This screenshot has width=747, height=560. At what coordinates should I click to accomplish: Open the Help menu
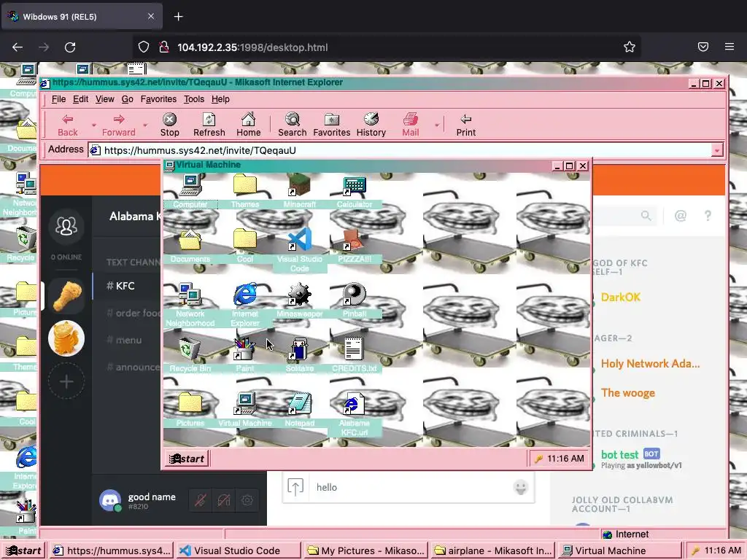tap(220, 99)
